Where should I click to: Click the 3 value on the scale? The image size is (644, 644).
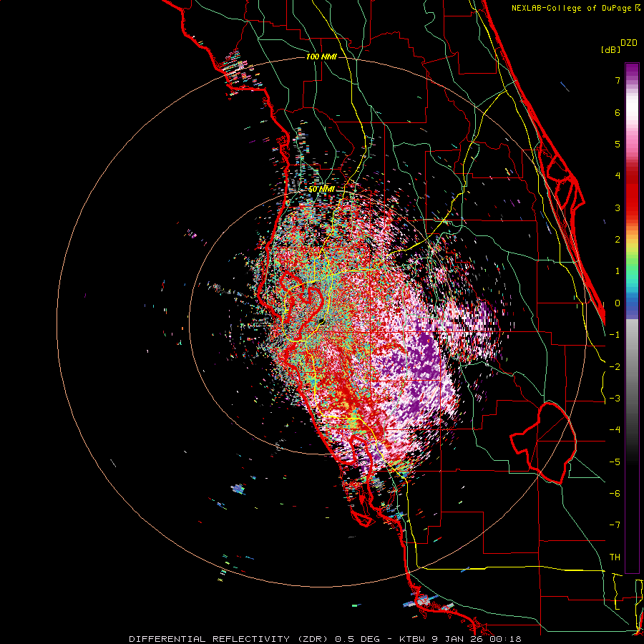click(618, 208)
